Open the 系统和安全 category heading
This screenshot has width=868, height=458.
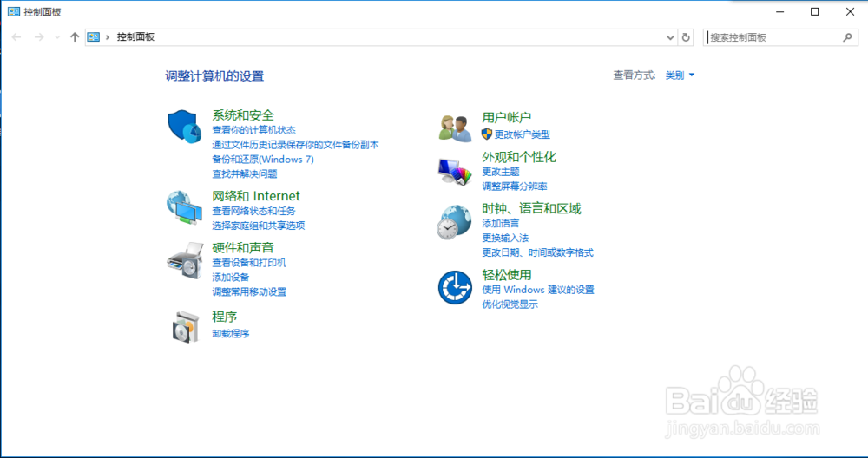pyautogui.click(x=243, y=115)
